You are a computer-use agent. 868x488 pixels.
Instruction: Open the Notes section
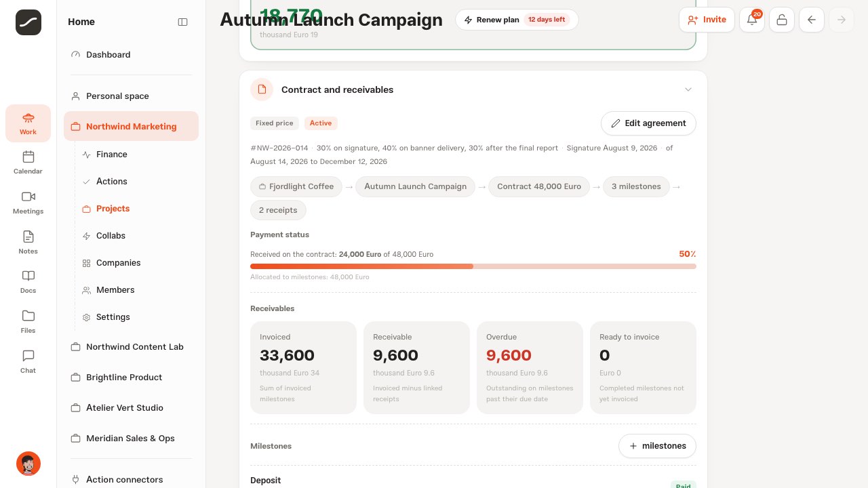(x=28, y=243)
